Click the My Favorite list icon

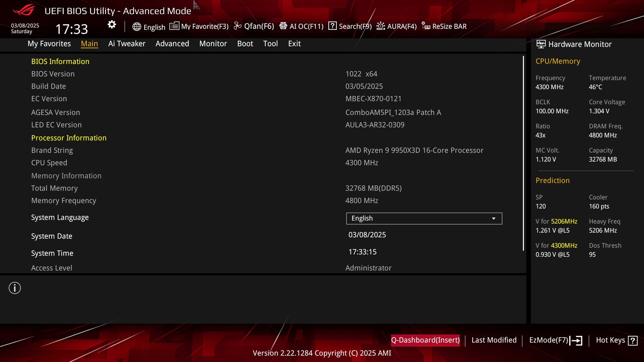[174, 26]
